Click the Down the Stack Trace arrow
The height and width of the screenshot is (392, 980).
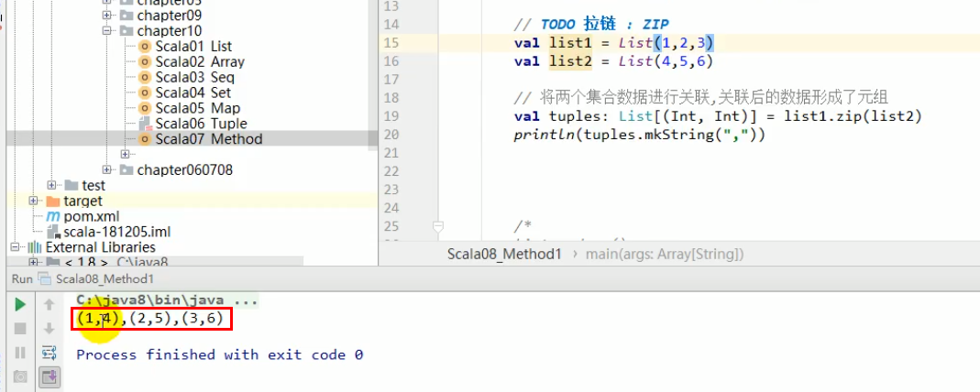50,328
